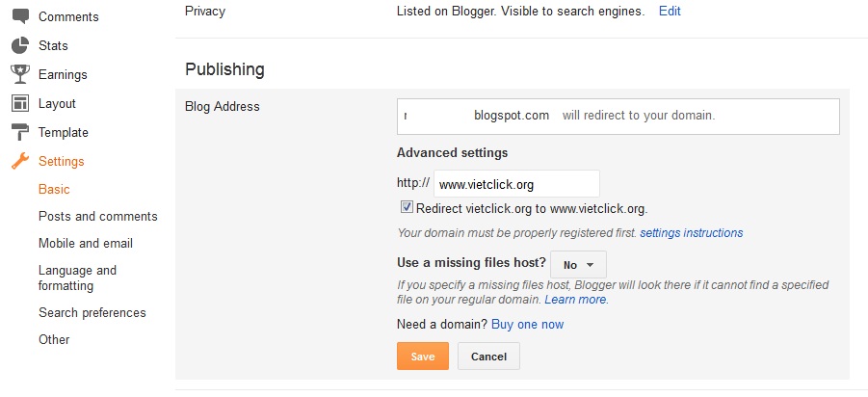Open the Other settings page

click(x=54, y=339)
